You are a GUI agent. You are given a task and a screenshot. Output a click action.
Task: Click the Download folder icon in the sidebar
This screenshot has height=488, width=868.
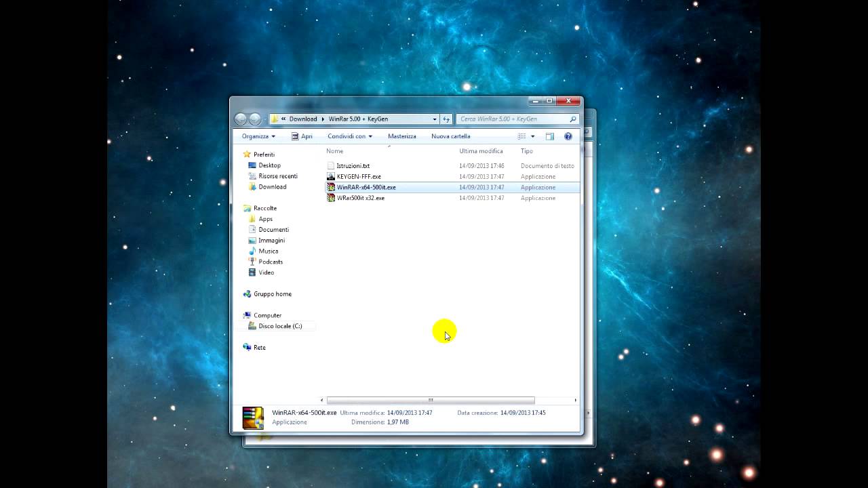pyautogui.click(x=252, y=187)
